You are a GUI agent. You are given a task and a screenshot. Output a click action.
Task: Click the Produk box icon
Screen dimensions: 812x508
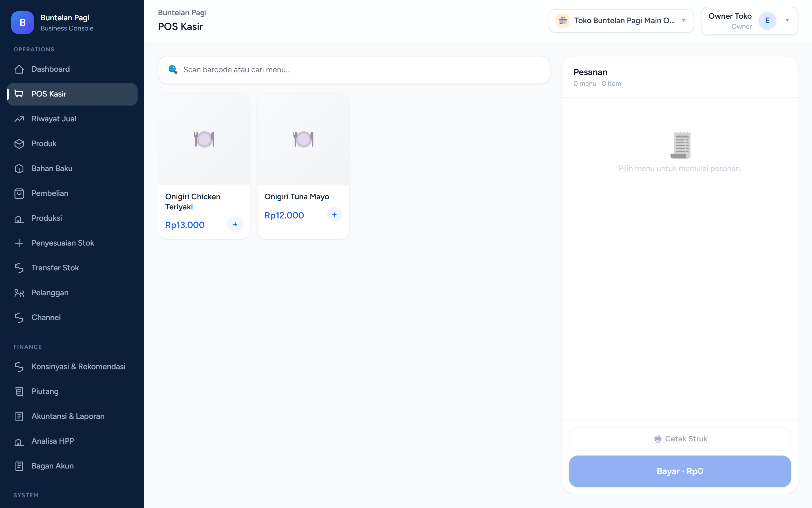[19, 144]
